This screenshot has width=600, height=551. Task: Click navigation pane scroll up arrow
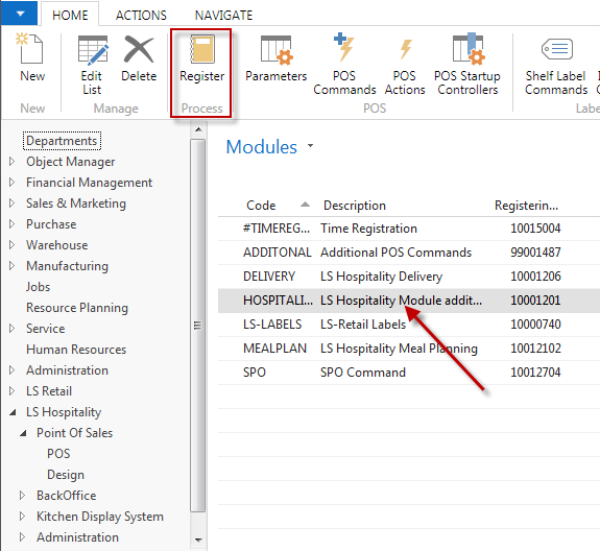pos(198,129)
